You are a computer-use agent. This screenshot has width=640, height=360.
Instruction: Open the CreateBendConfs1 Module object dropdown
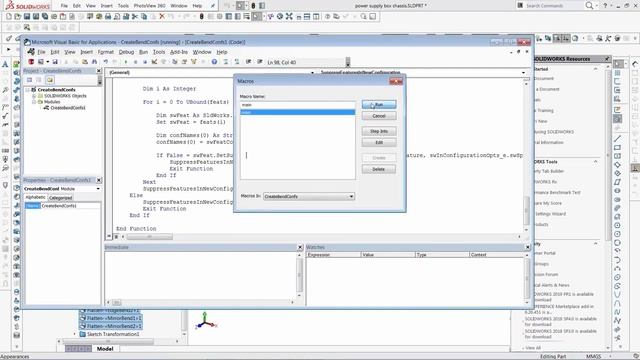pyautogui.click(x=98, y=189)
